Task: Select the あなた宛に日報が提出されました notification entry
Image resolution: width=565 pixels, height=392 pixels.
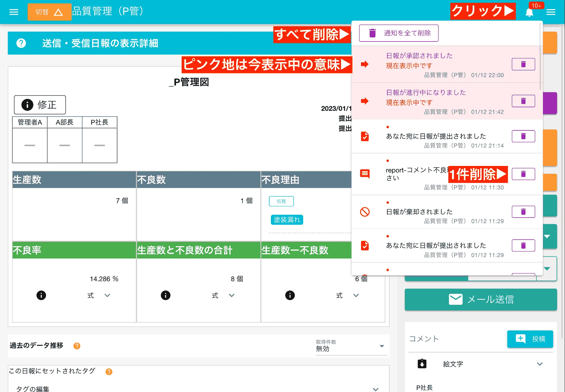Action: tap(436, 136)
